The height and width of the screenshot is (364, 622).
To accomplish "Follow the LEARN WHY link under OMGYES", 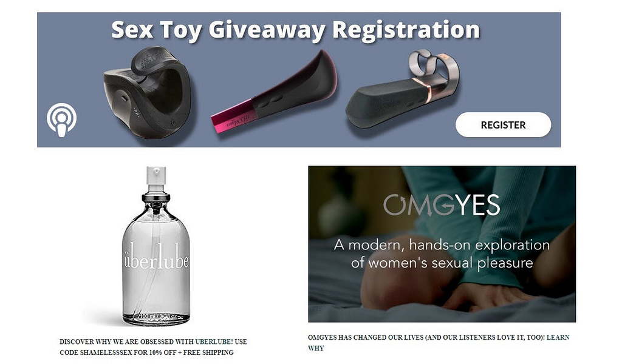I will point(439,343).
